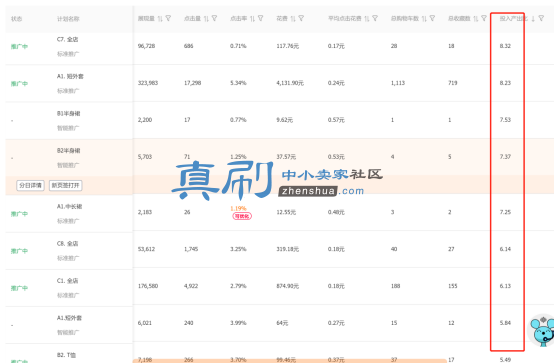
Task: Open the blue mouse mascot assistant
Action: click(542, 331)
